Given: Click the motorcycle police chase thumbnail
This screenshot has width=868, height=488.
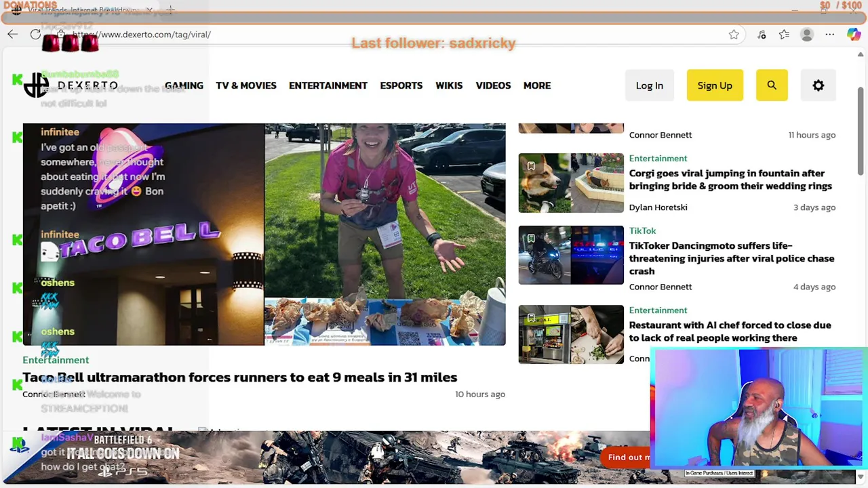Looking at the screenshot, I should [x=571, y=255].
